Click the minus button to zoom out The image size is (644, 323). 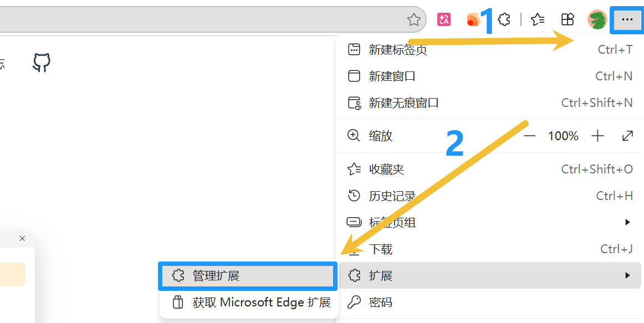point(529,135)
